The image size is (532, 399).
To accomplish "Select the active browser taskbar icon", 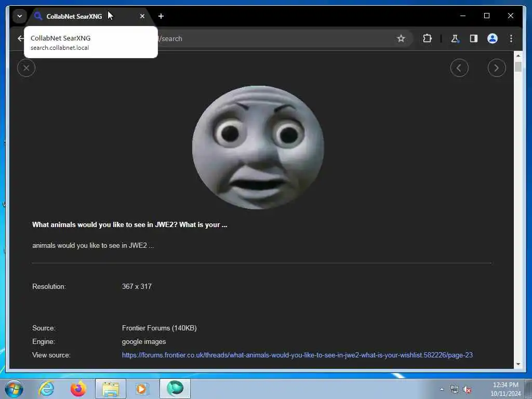I will point(175,389).
